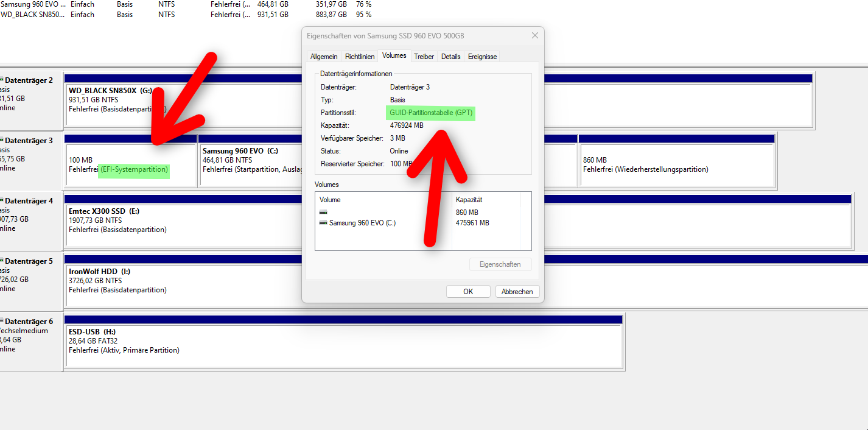Click the Datenträger 4 disk label
868x430 pixels.
[x=29, y=201]
